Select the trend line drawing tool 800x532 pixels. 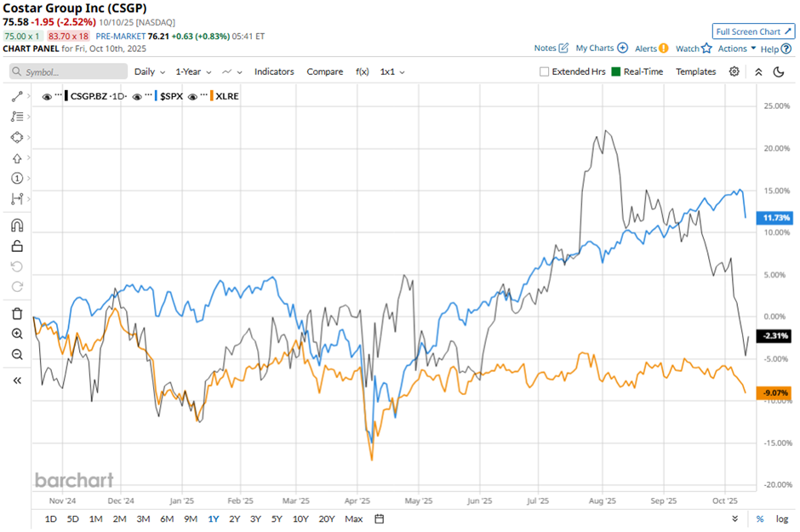click(17, 97)
